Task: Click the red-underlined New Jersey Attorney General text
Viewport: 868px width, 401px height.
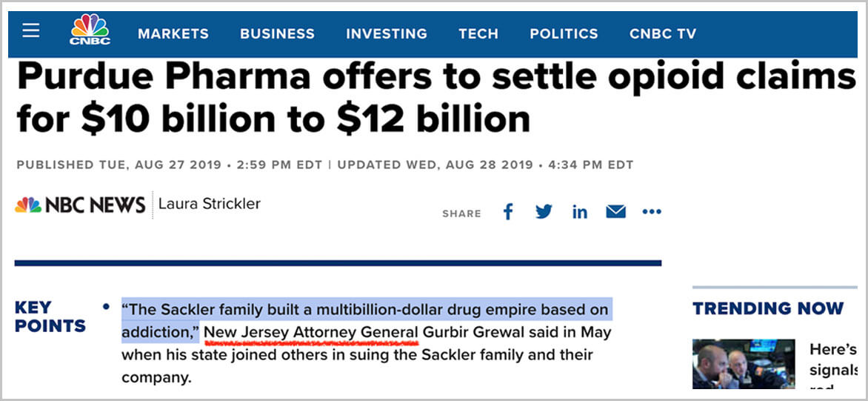Action: (311, 333)
